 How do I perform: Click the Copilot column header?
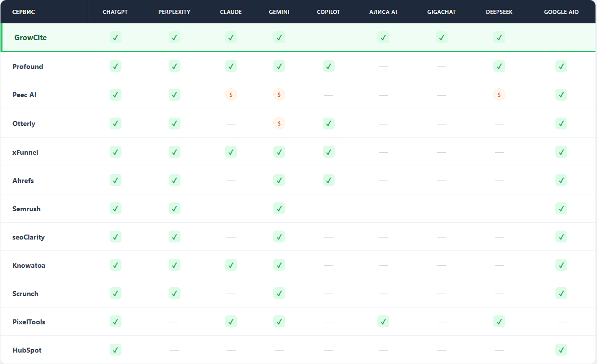pos(329,12)
